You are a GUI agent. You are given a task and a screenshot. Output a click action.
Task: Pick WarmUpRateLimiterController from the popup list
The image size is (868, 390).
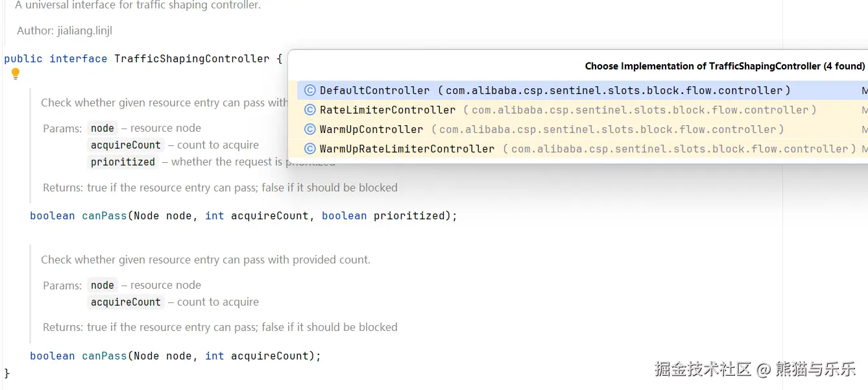407,149
